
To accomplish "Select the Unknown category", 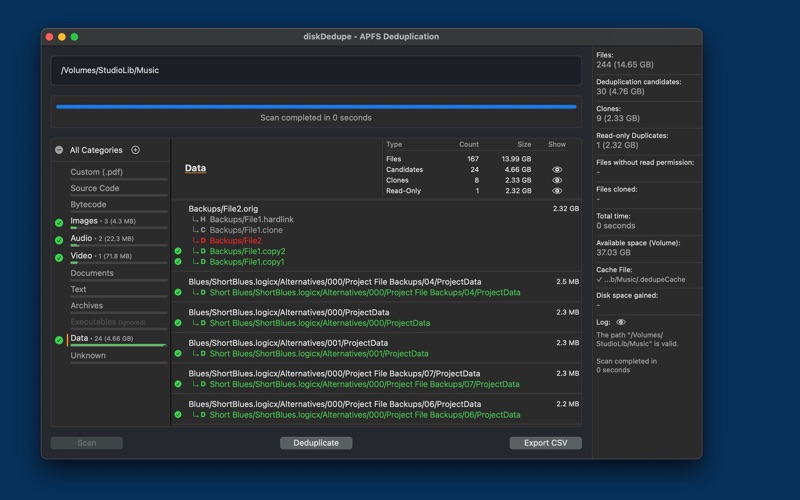I will point(88,356).
